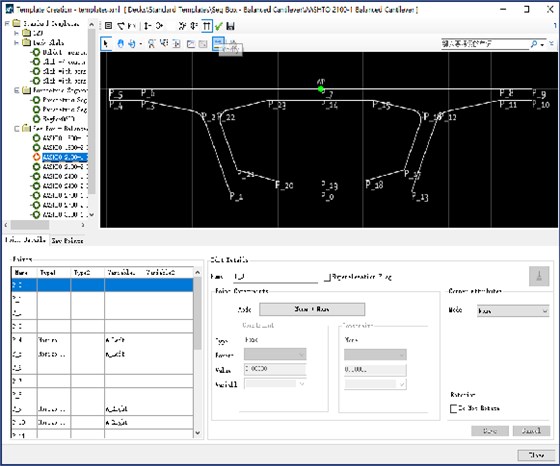Toggle the Do Not Rotate checkbox

tap(453, 408)
